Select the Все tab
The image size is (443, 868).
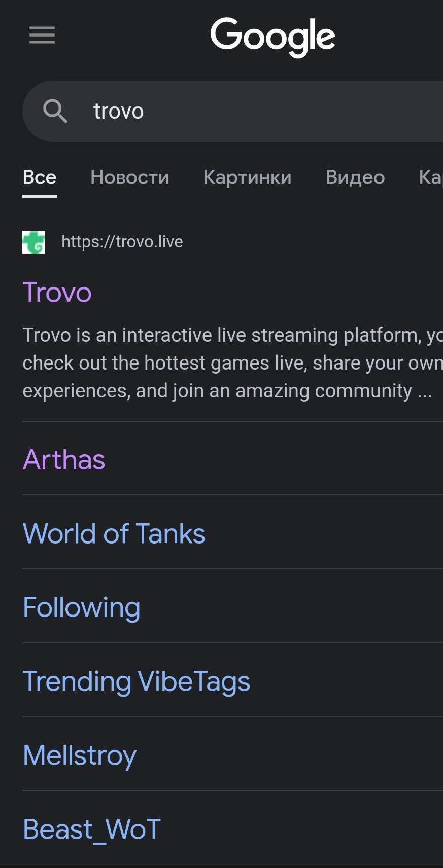(x=40, y=177)
